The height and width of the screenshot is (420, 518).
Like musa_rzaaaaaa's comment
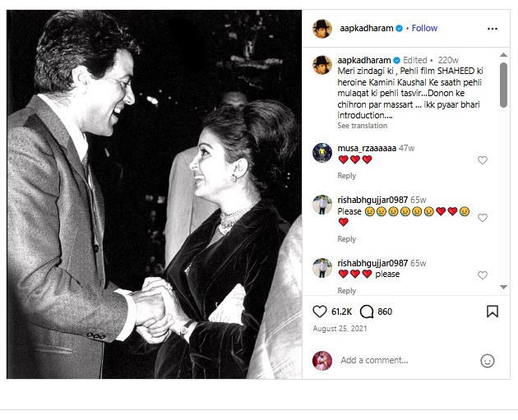(483, 160)
